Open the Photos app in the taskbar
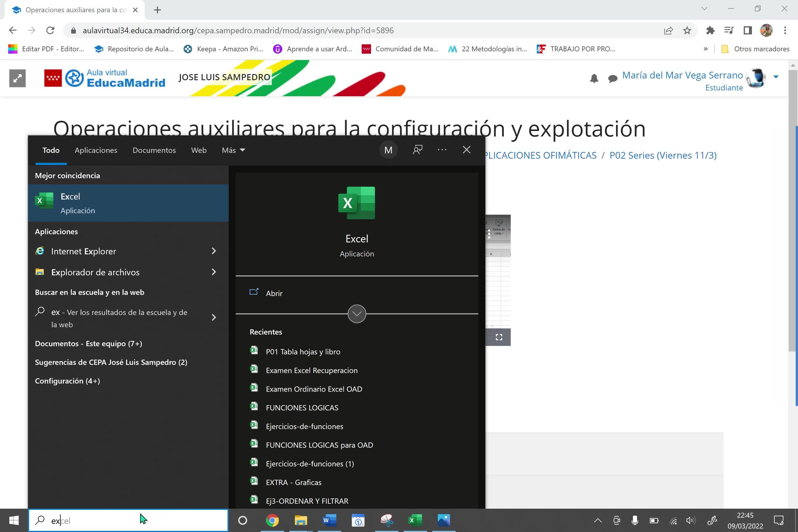This screenshot has height=532, width=798. pyautogui.click(x=443, y=520)
